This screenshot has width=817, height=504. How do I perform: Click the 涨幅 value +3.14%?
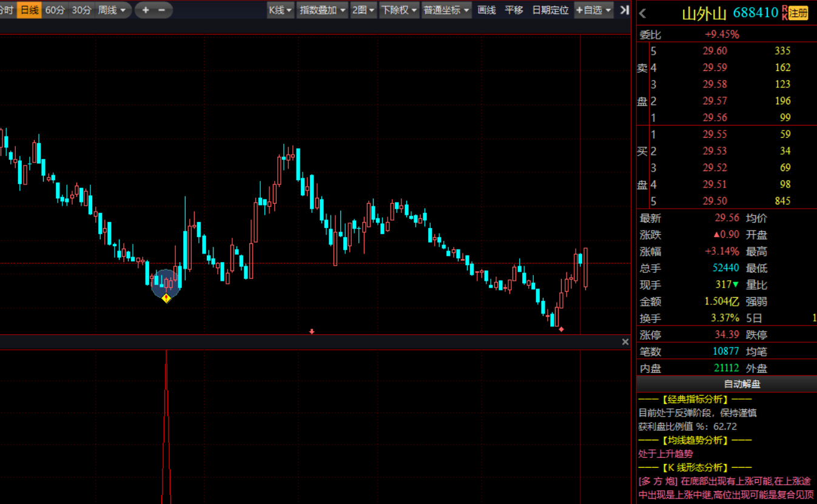coord(722,251)
